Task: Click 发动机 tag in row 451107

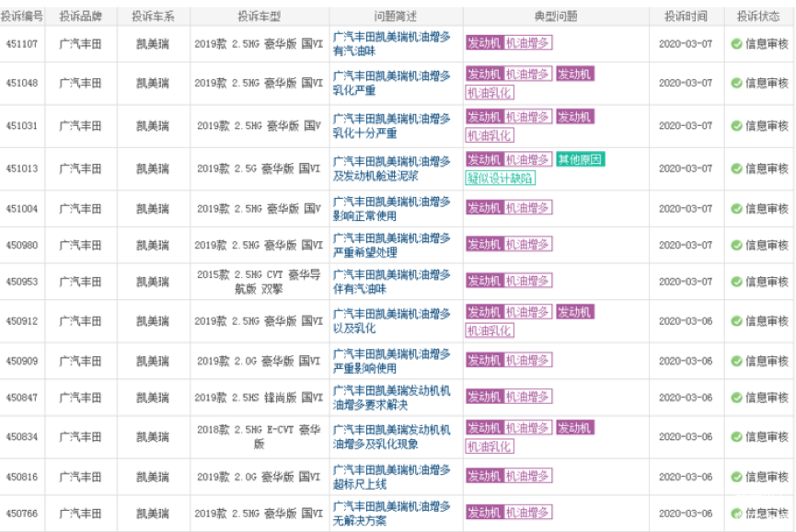Action: tap(484, 43)
